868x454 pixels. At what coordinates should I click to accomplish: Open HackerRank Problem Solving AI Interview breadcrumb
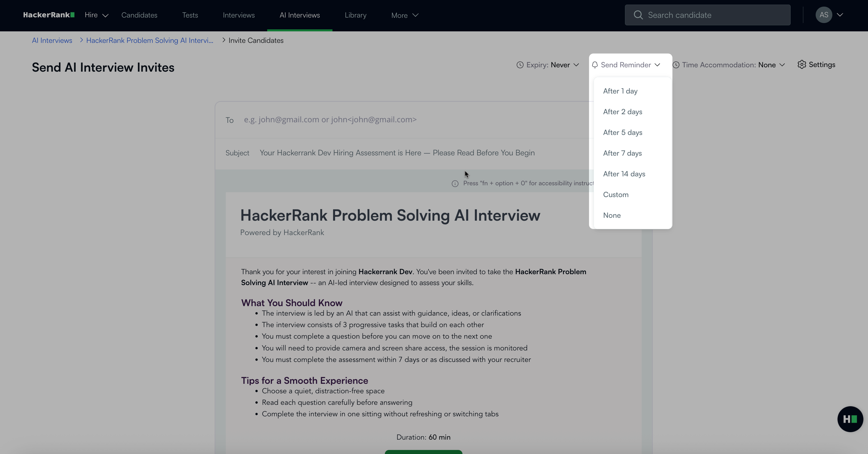[x=150, y=41]
